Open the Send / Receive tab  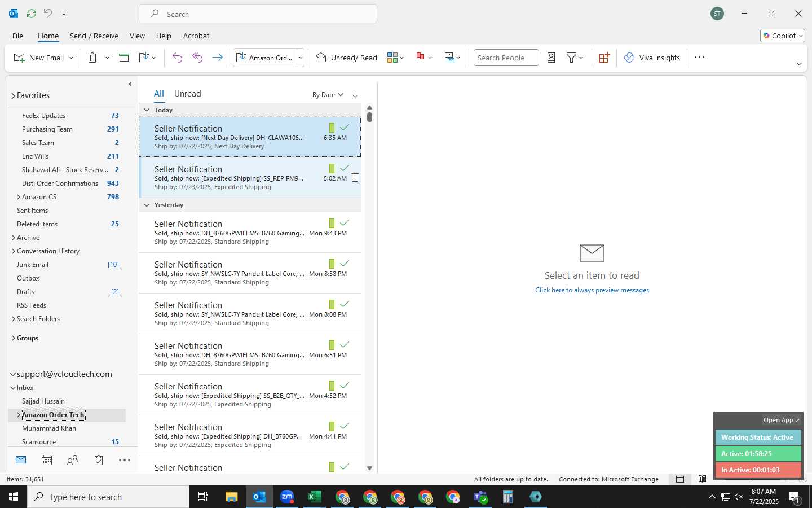click(x=94, y=36)
